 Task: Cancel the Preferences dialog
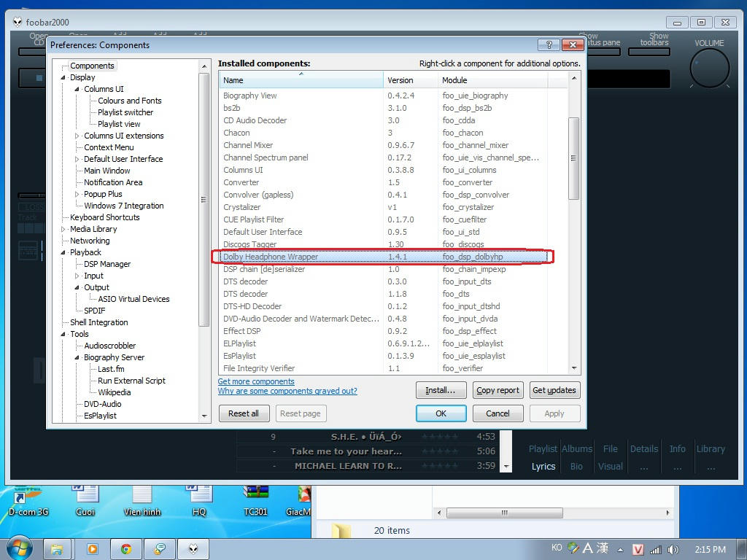click(x=498, y=413)
